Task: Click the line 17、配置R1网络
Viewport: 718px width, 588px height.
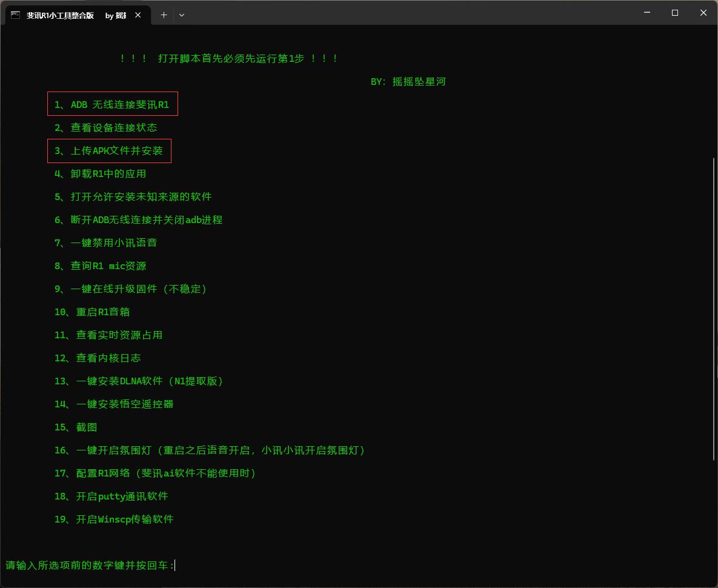Action: click(156, 473)
